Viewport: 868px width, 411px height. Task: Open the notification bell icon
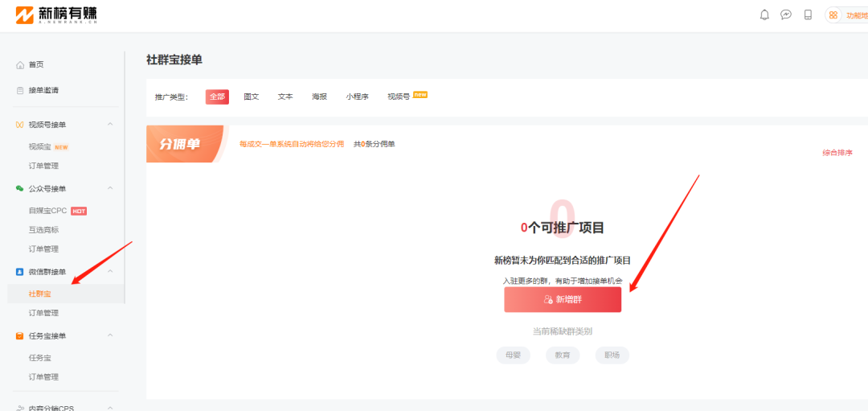[764, 15]
